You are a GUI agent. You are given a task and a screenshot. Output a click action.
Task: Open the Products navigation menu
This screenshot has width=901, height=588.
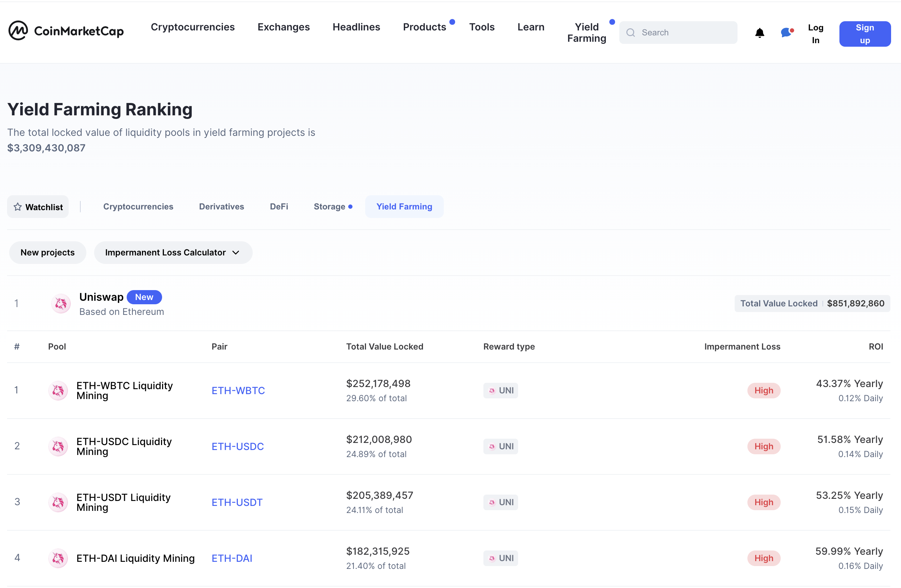(424, 27)
